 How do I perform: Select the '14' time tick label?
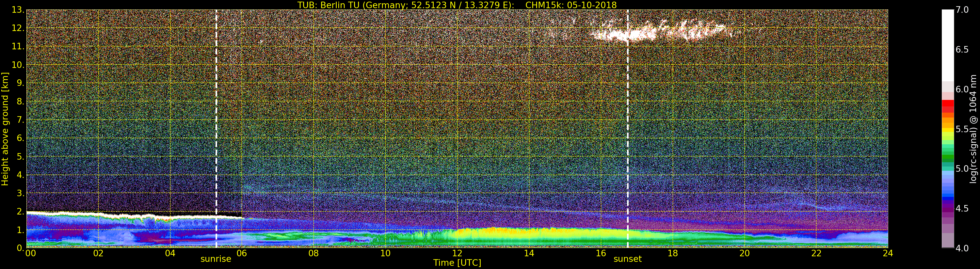529,253
